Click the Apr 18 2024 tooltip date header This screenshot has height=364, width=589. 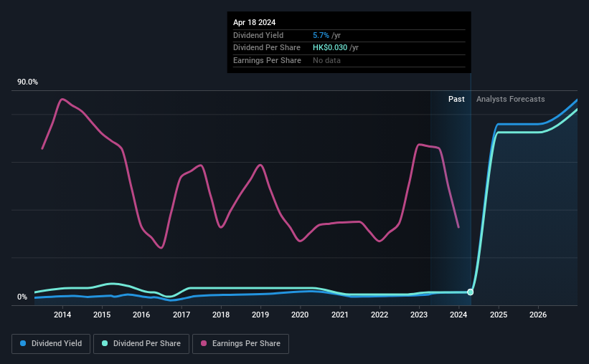coord(254,22)
